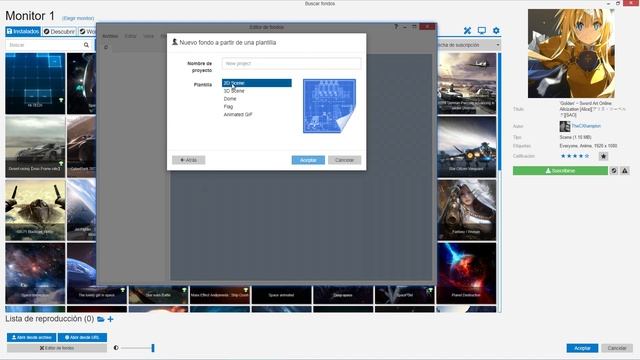Open playlist folder icon
640x360 pixels.
(x=101, y=319)
